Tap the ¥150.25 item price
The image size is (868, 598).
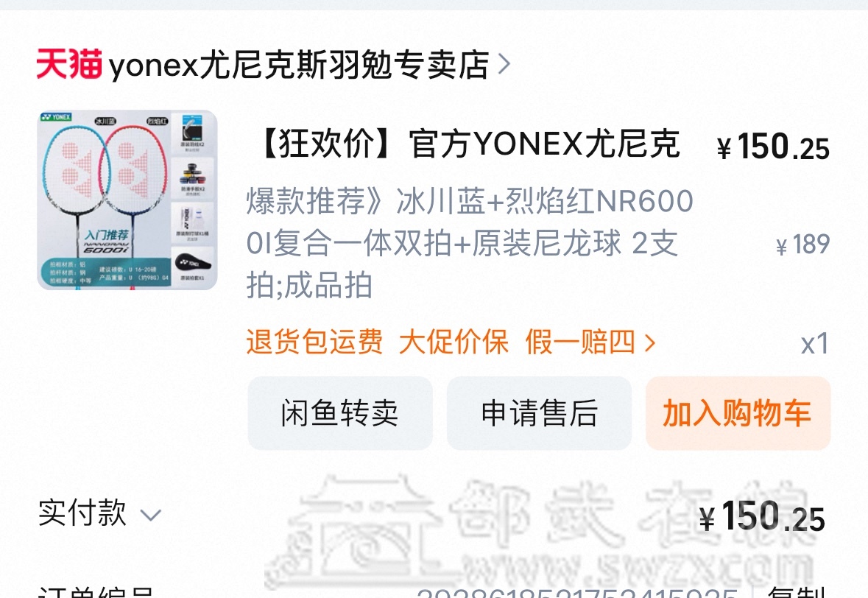(773, 147)
